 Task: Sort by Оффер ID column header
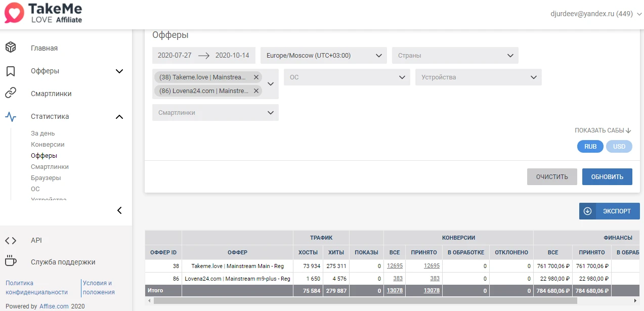point(163,252)
